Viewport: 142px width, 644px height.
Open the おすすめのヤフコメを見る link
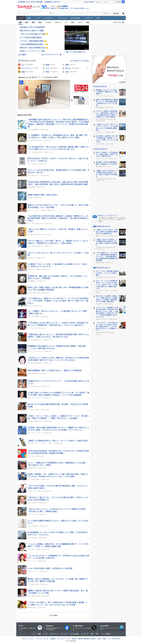point(80,61)
